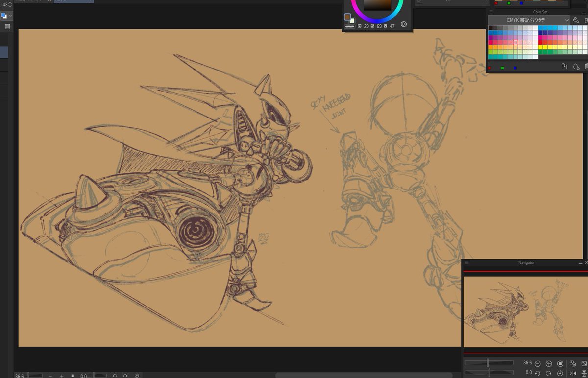Reset rotation from the status bar
Viewport: 588px width, 378px height.
pyautogui.click(x=137, y=376)
